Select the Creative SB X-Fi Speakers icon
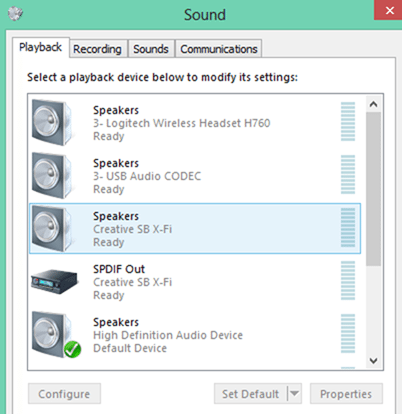 coord(52,229)
